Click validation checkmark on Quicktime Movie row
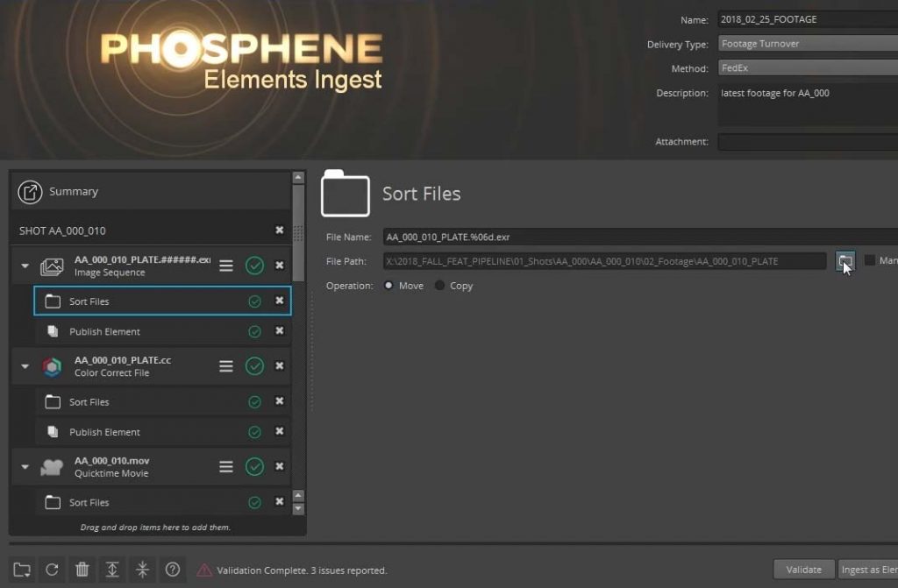 (x=255, y=466)
